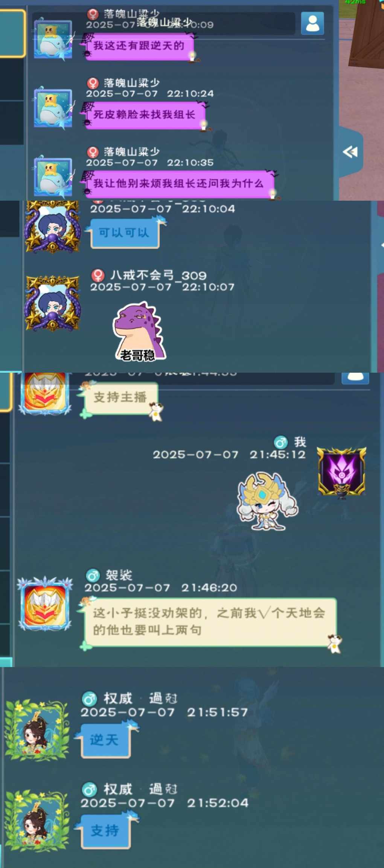Tap the message 我让他别来烦我组长还问我为什么
Screen dimensions: 384x868
(x=178, y=184)
